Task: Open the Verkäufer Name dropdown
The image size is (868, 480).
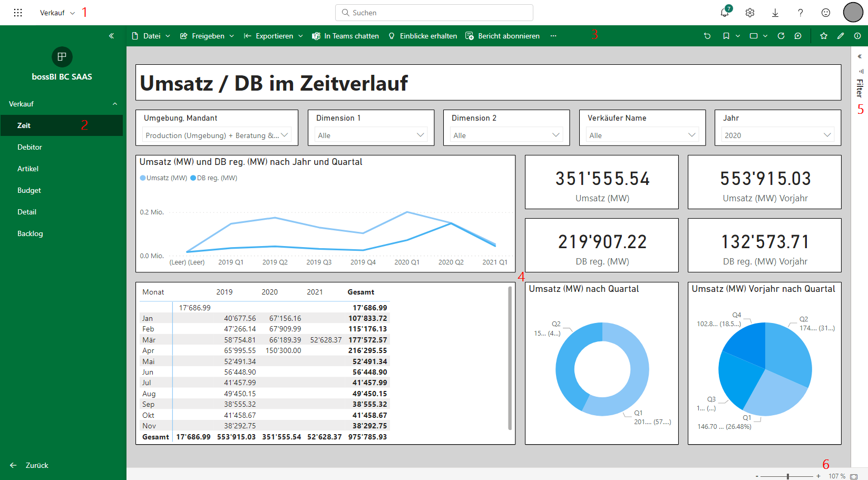Action: coord(642,135)
